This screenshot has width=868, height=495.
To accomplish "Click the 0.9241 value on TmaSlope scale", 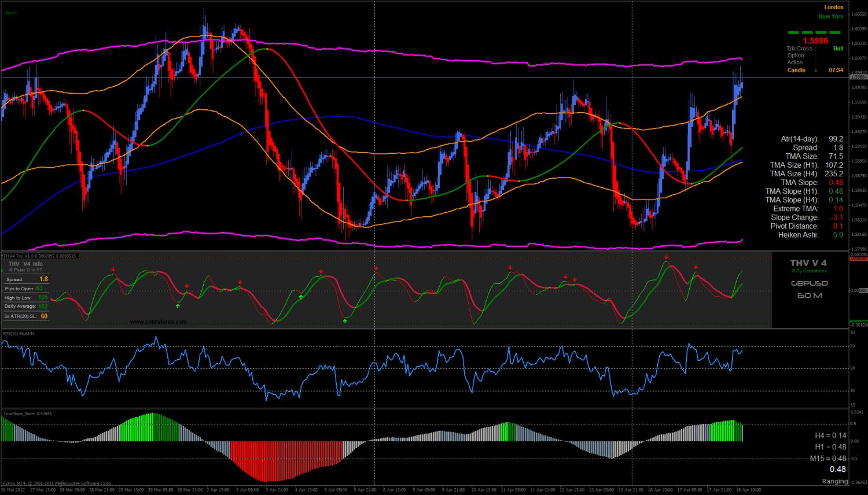I will (858, 412).
